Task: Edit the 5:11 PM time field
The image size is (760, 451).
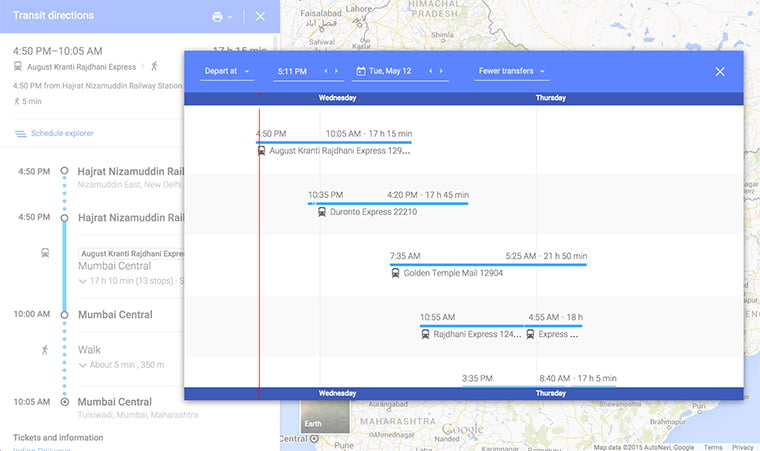Action: pyautogui.click(x=292, y=71)
